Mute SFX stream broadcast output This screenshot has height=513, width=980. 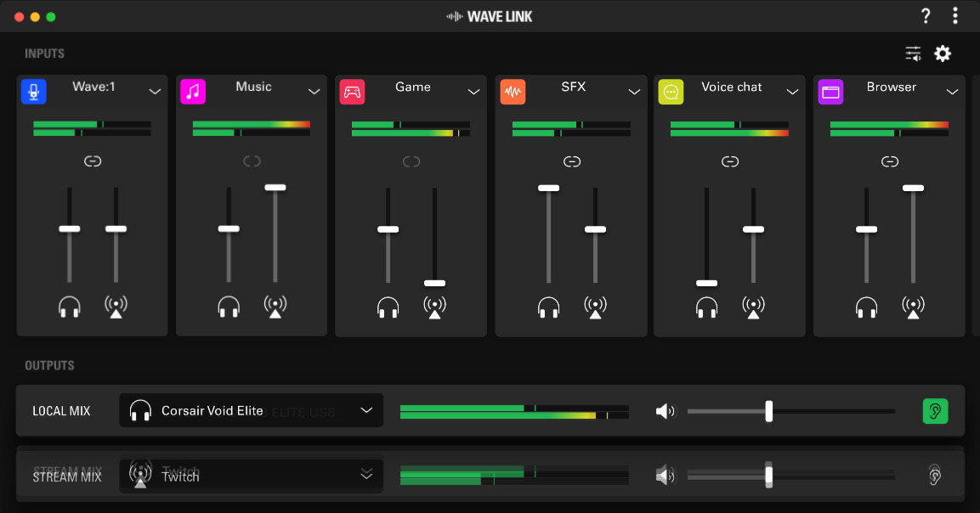(596, 307)
